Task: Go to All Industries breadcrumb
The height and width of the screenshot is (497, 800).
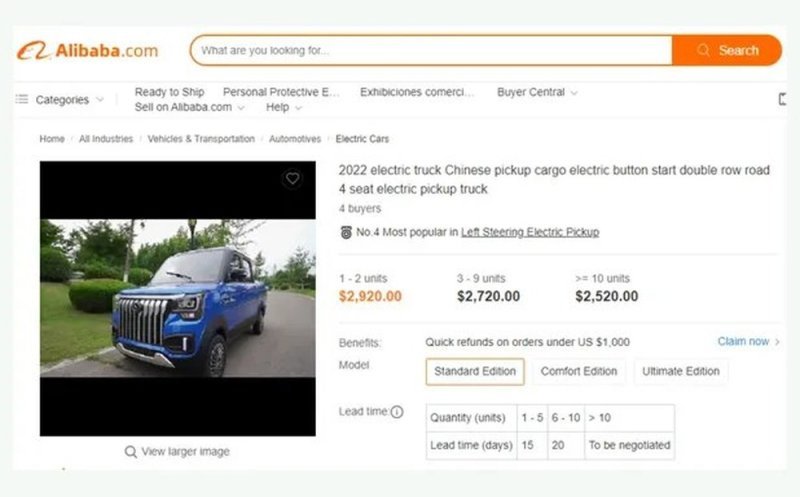Action: click(106, 139)
